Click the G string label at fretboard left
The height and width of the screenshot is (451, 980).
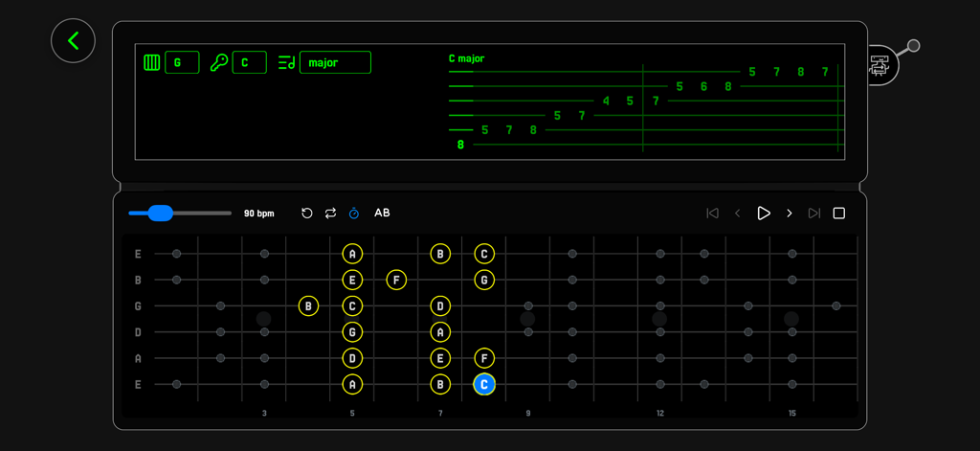(x=138, y=305)
